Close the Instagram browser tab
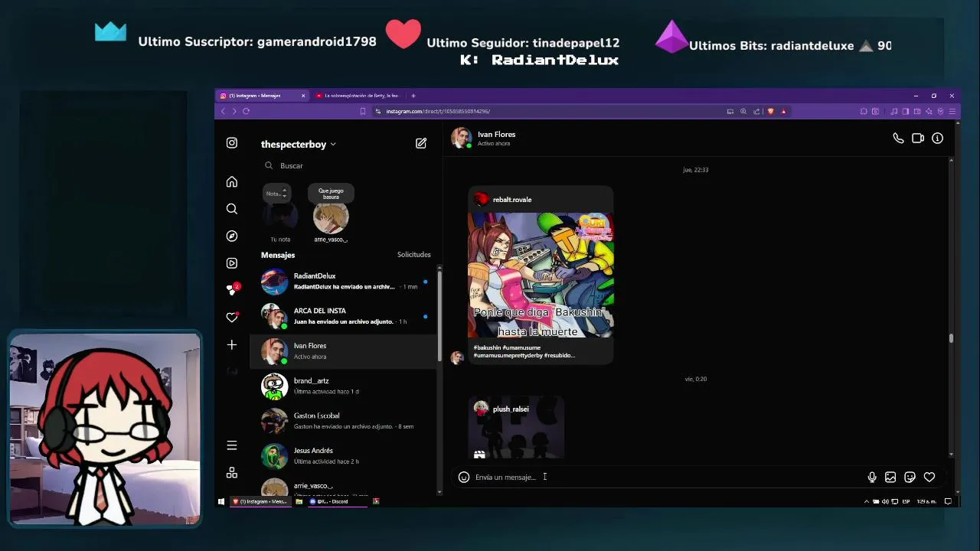 (303, 96)
